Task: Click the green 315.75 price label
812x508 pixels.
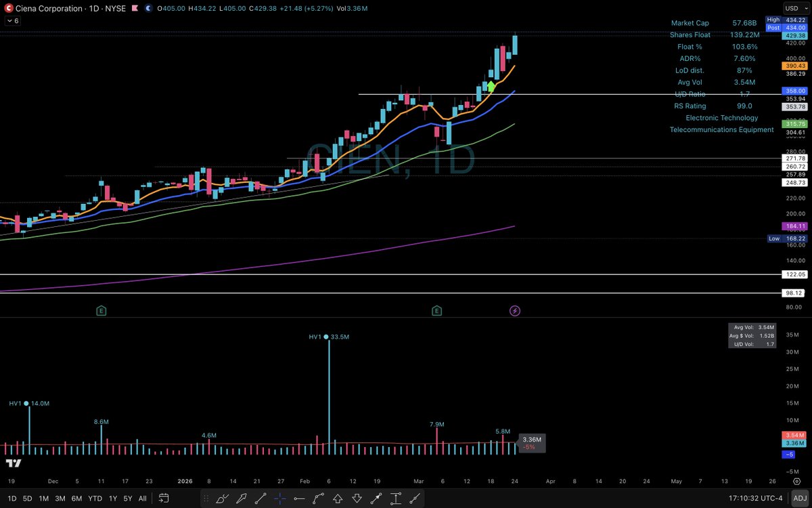Action: (x=794, y=124)
